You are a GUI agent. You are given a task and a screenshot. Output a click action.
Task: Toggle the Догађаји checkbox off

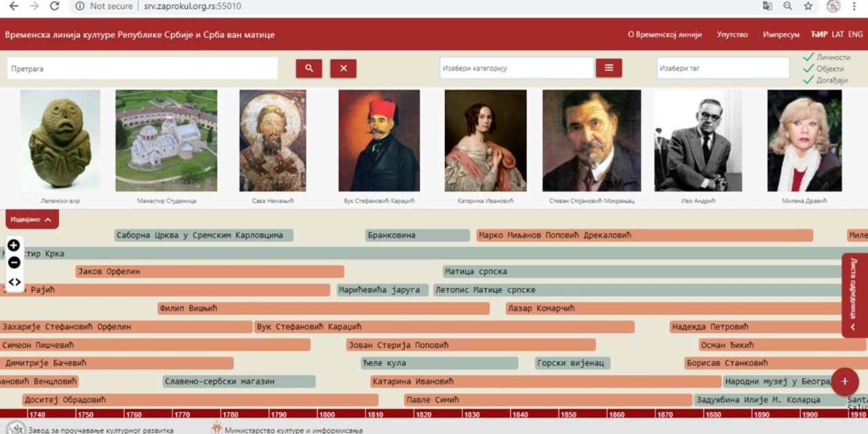pyautogui.click(x=808, y=79)
